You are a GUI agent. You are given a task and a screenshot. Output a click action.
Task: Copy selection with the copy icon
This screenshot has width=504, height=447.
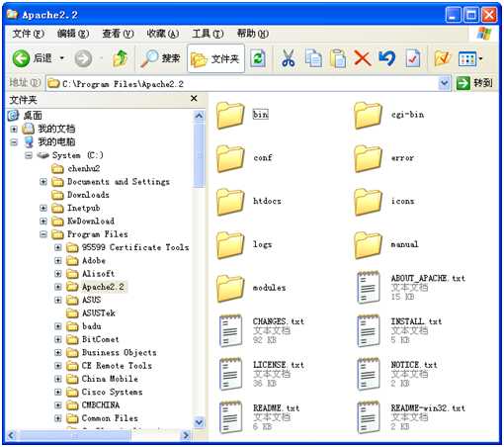tap(313, 58)
